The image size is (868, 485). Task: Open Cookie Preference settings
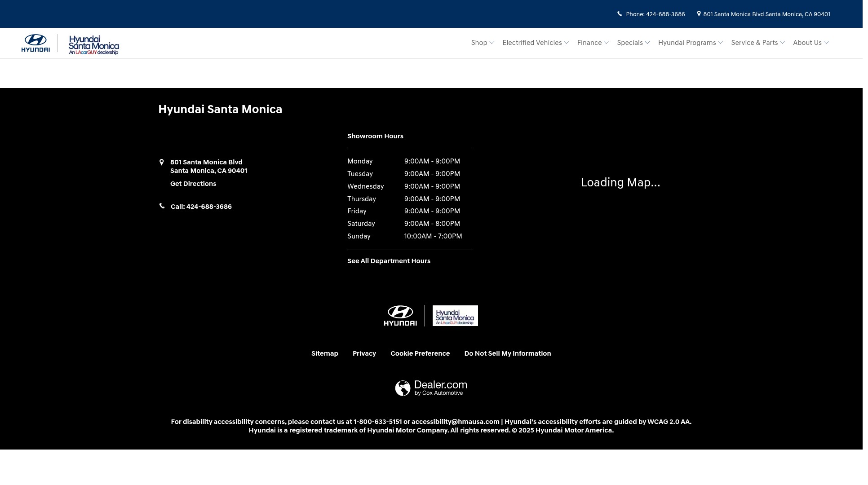pyautogui.click(x=420, y=353)
